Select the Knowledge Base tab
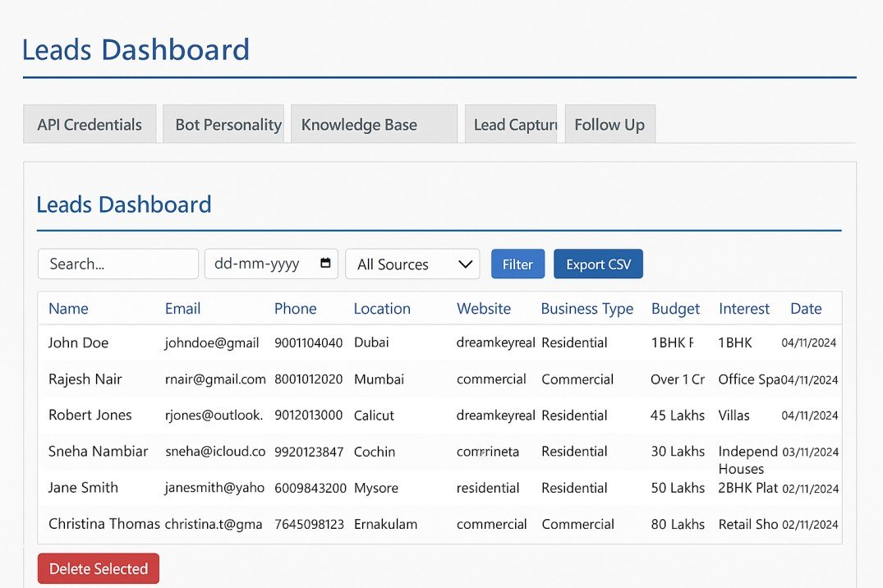Screen dimensions: 883x588 pyautogui.click(x=373, y=125)
